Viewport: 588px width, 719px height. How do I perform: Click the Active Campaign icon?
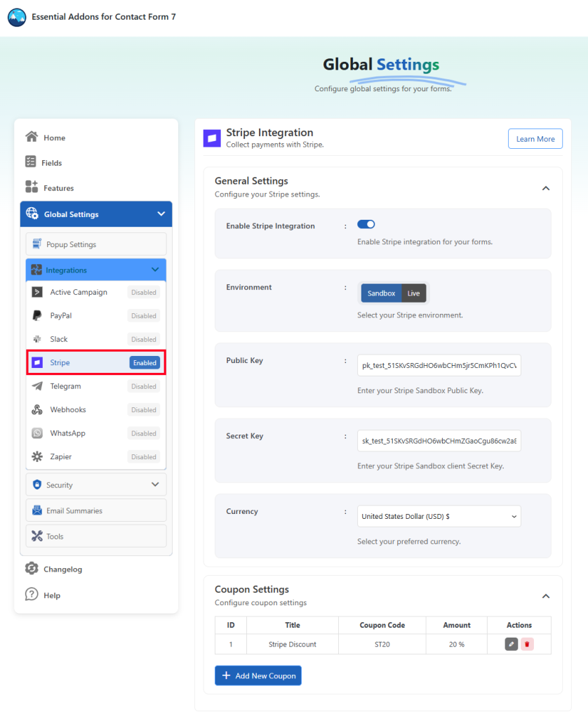tap(37, 292)
